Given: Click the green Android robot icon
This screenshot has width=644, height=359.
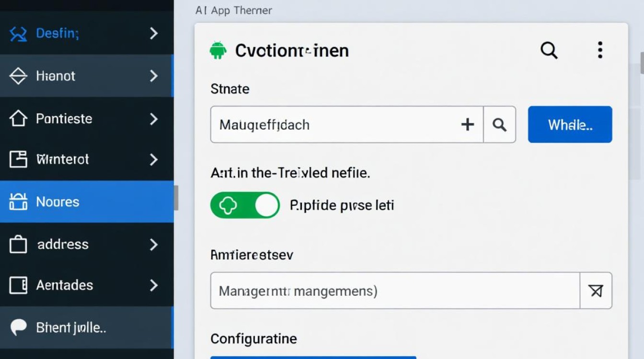Looking at the screenshot, I should tap(218, 50).
